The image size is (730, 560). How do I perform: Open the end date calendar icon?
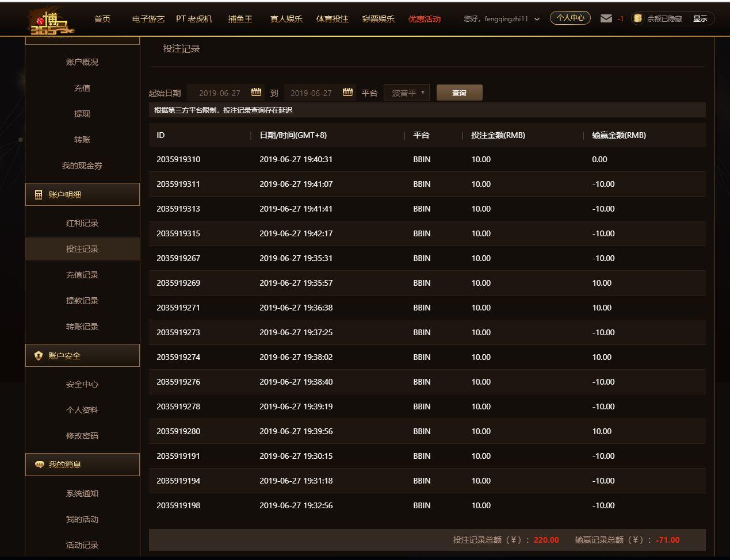[347, 92]
